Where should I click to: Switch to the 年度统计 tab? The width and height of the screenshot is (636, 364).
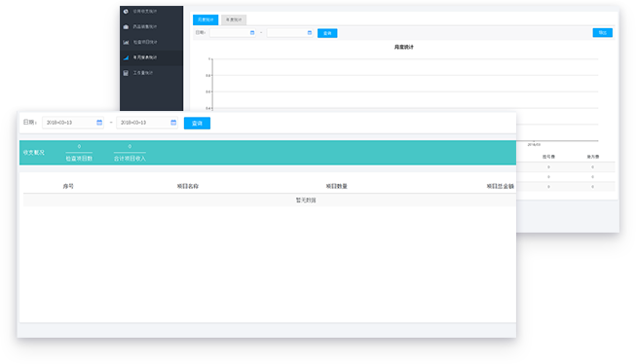pyautogui.click(x=234, y=19)
